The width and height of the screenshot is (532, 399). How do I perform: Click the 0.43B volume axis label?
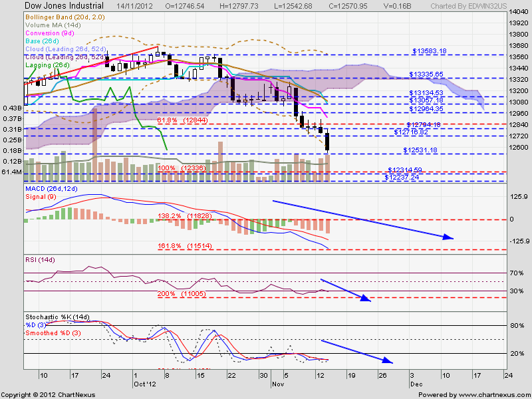[12, 108]
